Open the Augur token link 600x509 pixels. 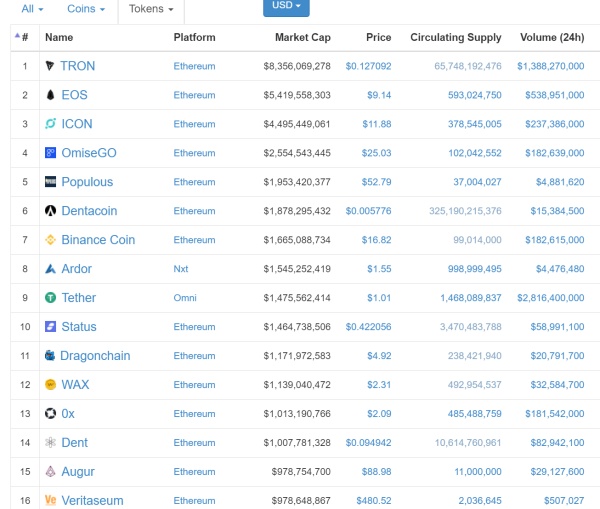pyautogui.click(x=78, y=471)
